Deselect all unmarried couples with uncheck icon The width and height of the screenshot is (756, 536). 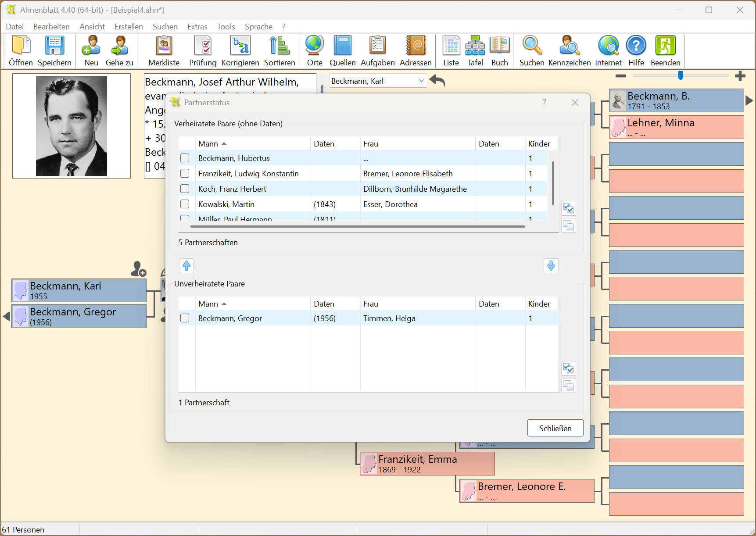point(568,386)
